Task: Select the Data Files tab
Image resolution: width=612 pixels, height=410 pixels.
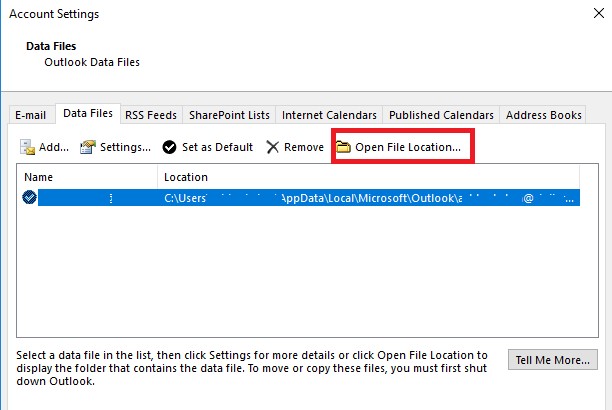Action: (88, 113)
